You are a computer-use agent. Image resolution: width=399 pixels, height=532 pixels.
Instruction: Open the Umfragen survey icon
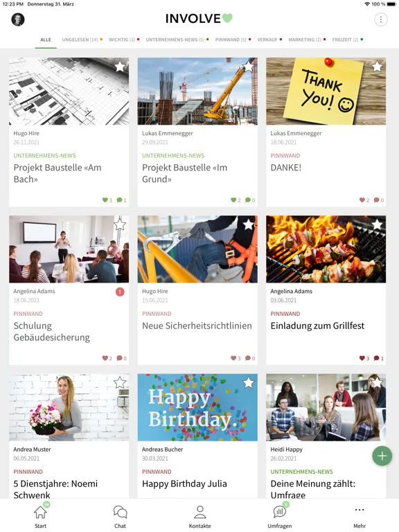pos(280,512)
